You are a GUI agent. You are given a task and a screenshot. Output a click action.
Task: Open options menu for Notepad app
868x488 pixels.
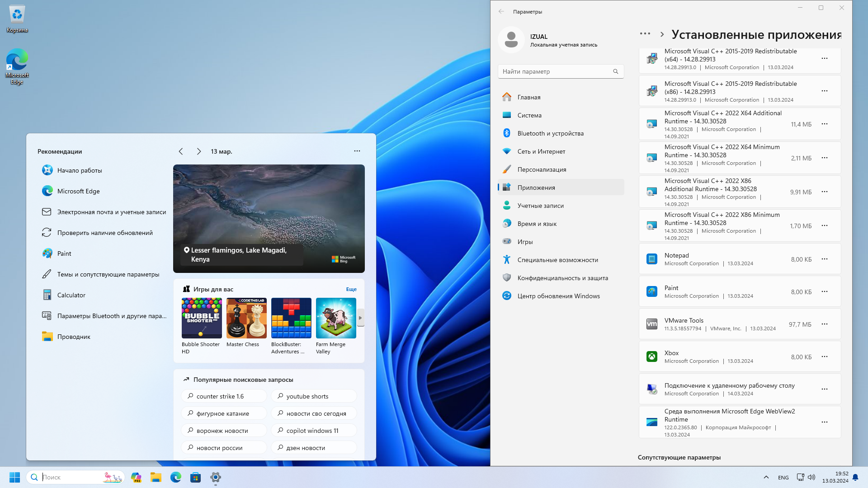point(825,259)
